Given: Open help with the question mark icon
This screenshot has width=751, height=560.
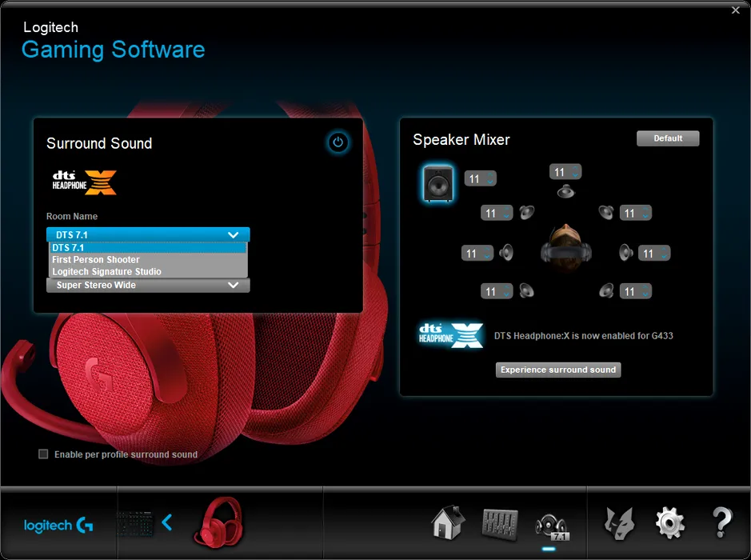Looking at the screenshot, I should tap(721, 523).
